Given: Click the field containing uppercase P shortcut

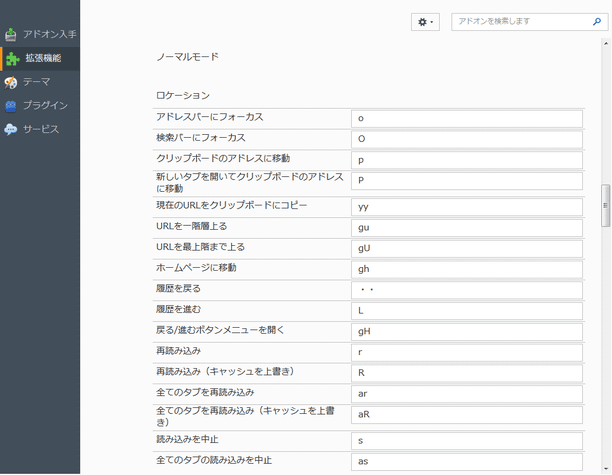Looking at the screenshot, I should (x=467, y=181).
